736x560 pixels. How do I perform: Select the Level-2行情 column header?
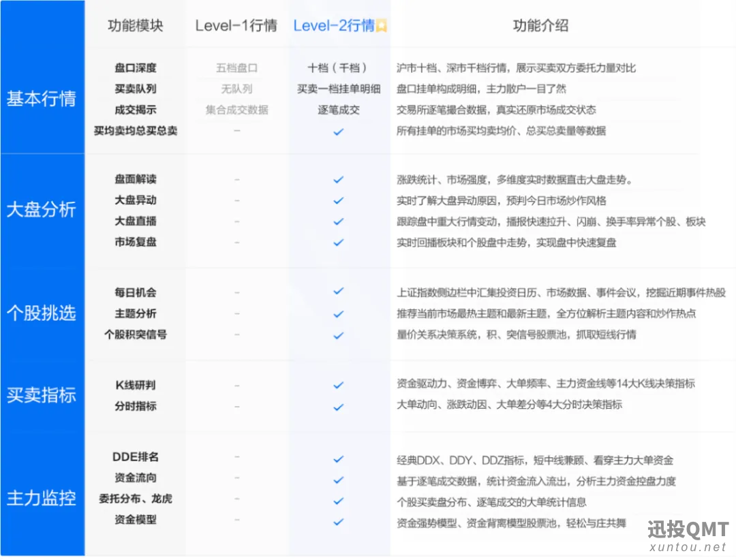pyautogui.click(x=334, y=26)
